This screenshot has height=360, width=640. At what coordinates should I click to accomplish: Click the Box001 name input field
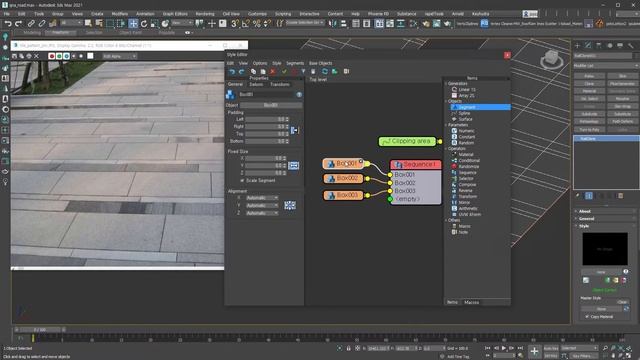pyautogui.click(x=266, y=94)
